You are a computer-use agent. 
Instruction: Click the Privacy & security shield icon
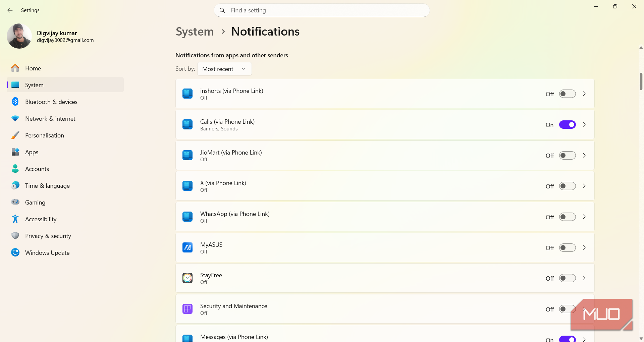pyautogui.click(x=15, y=236)
